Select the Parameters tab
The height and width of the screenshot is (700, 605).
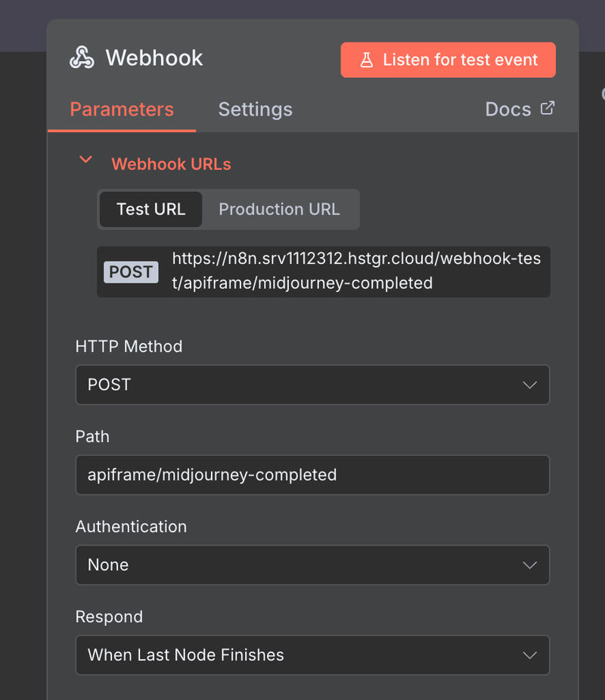(x=121, y=109)
